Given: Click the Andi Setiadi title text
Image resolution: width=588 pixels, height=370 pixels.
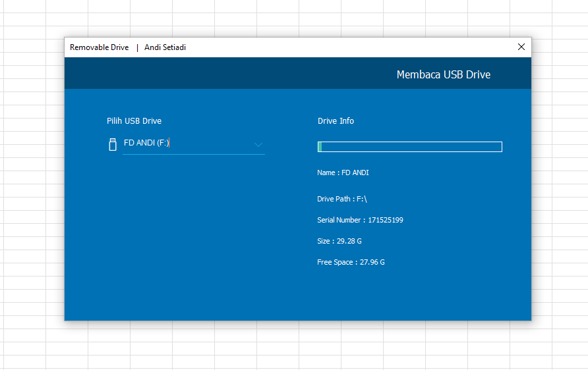Looking at the screenshot, I should point(165,47).
